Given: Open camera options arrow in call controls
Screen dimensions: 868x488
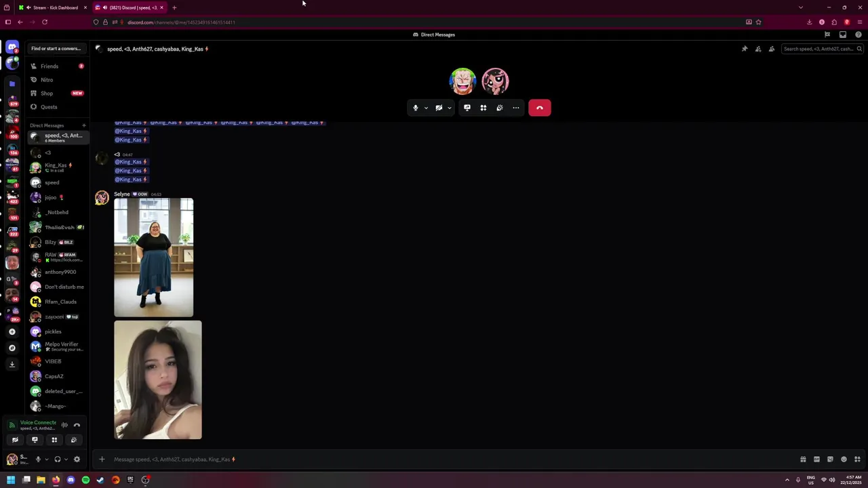Looking at the screenshot, I should click(449, 108).
